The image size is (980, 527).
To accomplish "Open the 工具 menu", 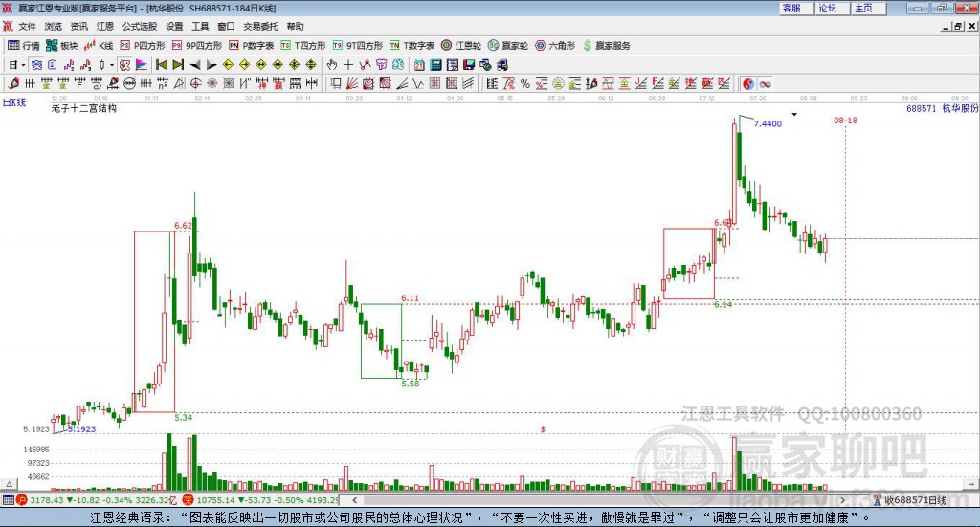I will point(200,26).
